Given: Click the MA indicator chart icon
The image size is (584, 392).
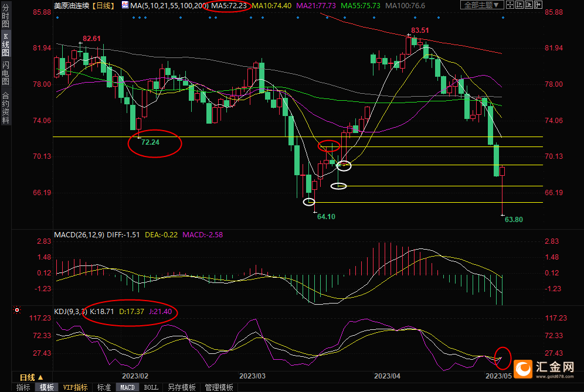Looking at the screenshot, I should (125, 5).
